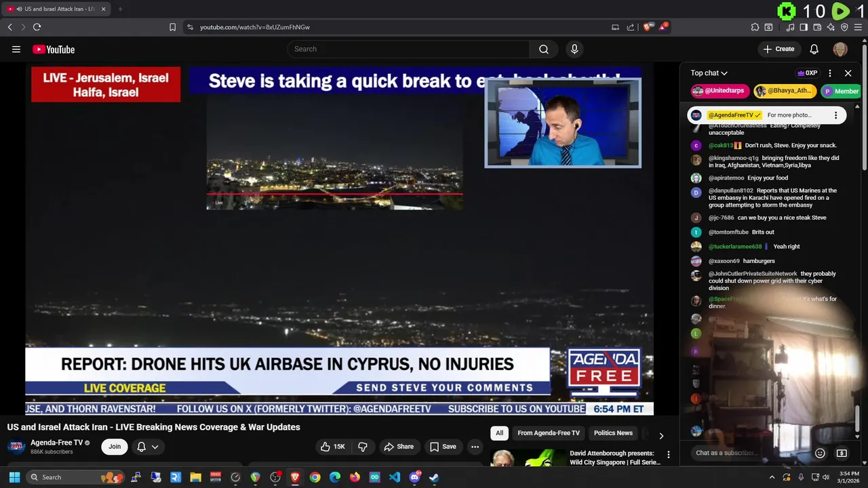Open Brave Rewards triangle icon

click(x=663, y=27)
